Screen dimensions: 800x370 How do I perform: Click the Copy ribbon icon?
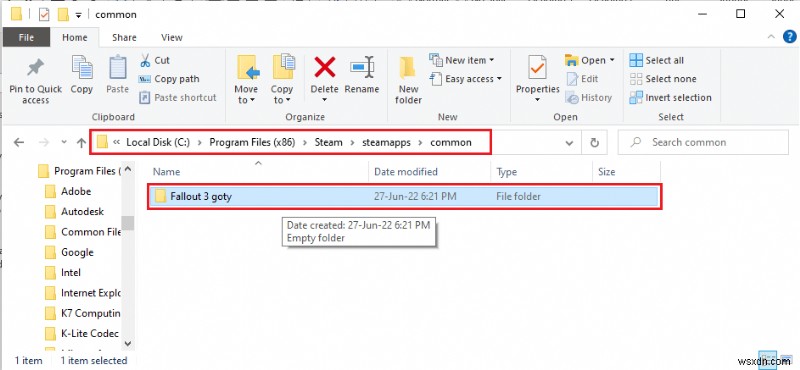pyautogui.click(x=82, y=68)
